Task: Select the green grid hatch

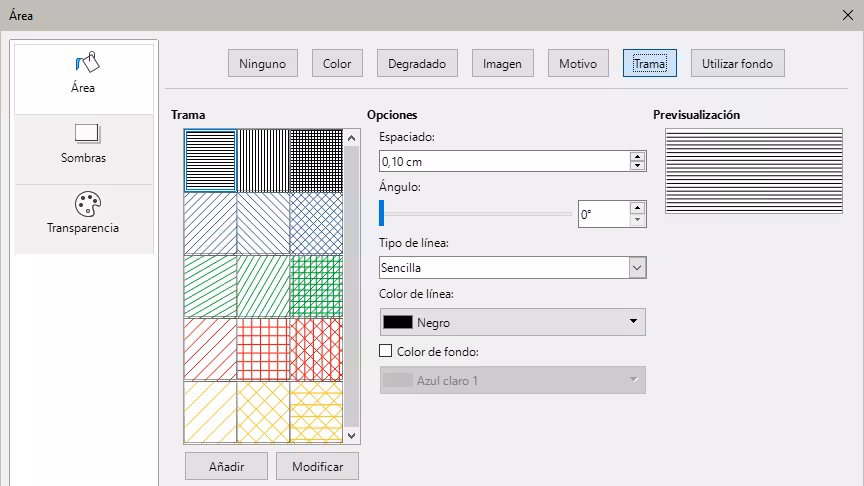Action: pyautogui.click(x=316, y=287)
